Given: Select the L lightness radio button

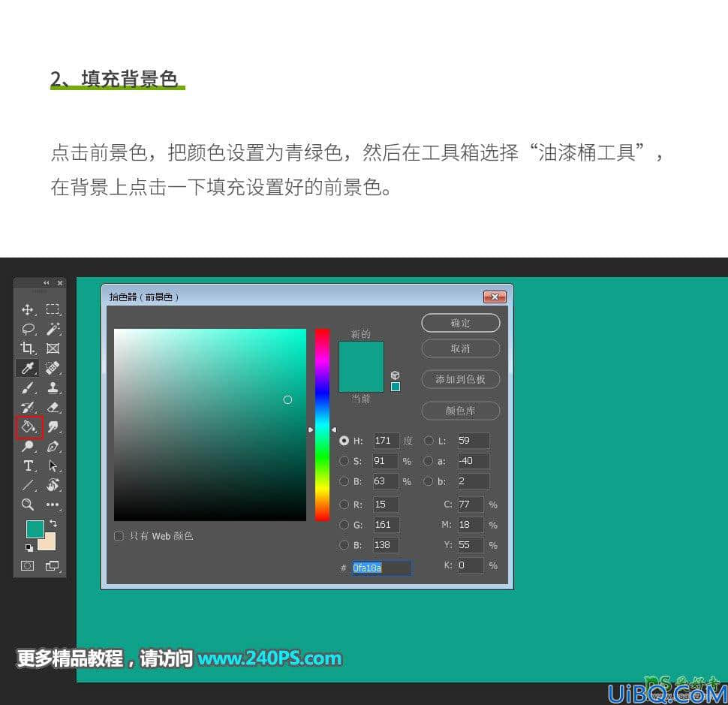Looking at the screenshot, I should pyautogui.click(x=429, y=441).
